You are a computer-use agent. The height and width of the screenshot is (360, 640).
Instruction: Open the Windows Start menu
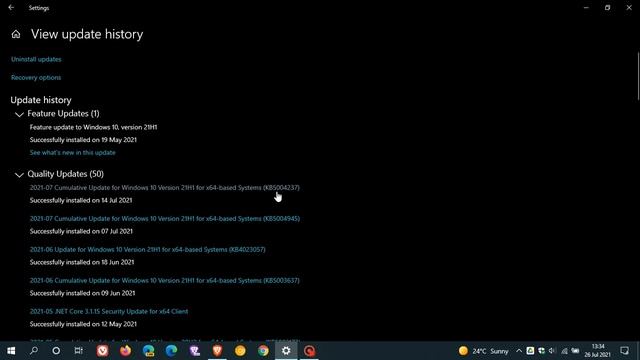(x=11, y=351)
